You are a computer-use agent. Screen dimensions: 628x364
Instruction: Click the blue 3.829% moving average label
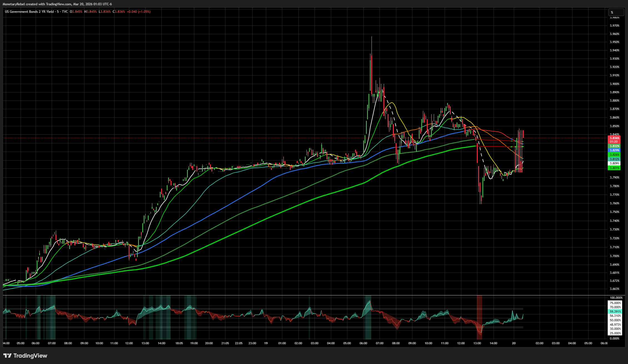614,150
